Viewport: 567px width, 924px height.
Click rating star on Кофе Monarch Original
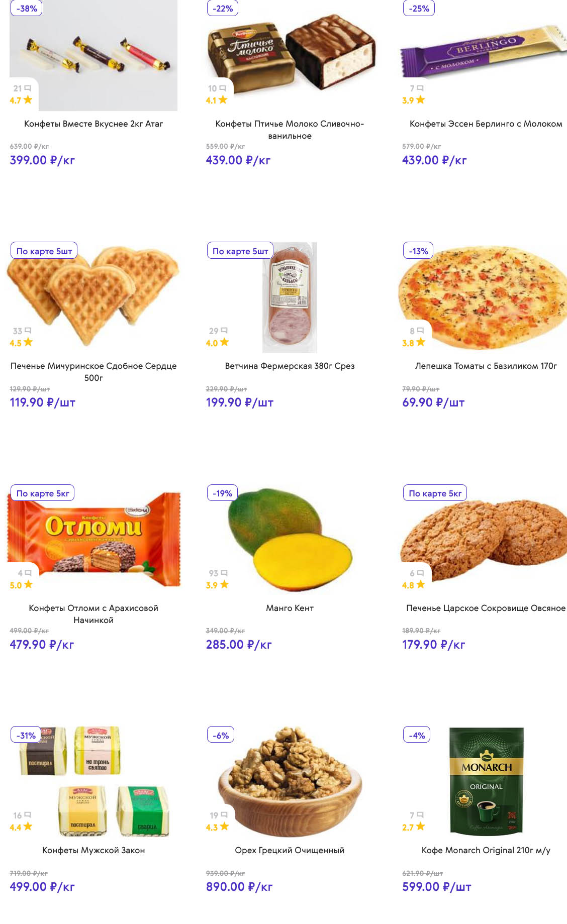pyautogui.click(x=420, y=826)
